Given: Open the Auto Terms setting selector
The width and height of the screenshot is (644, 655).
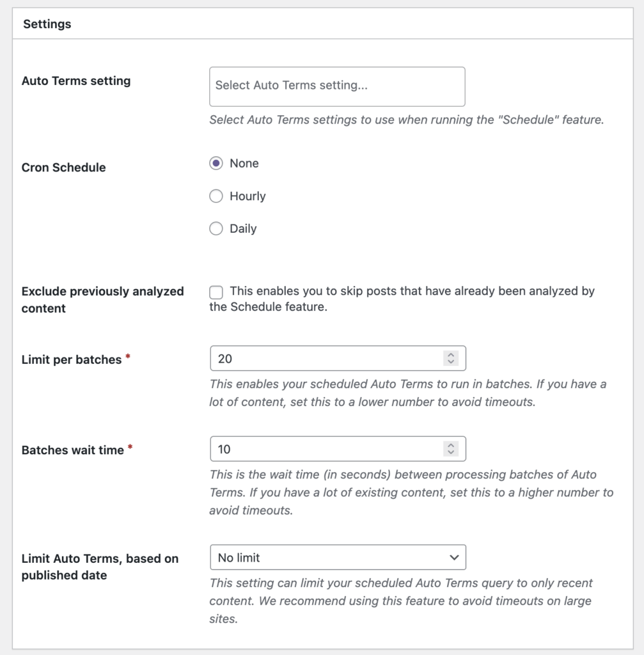Looking at the screenshot, I should pos(337,86).
